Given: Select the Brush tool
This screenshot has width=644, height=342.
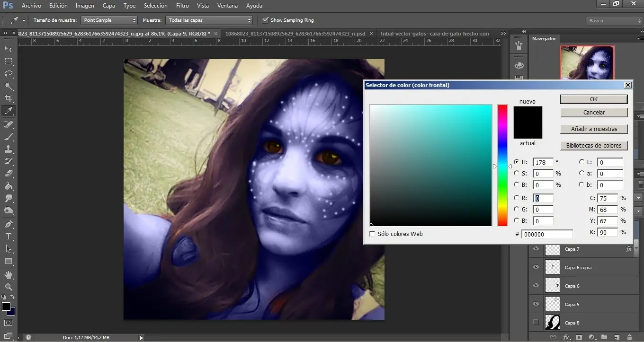Looking at the screenshot, I should (x=9, y=137).
